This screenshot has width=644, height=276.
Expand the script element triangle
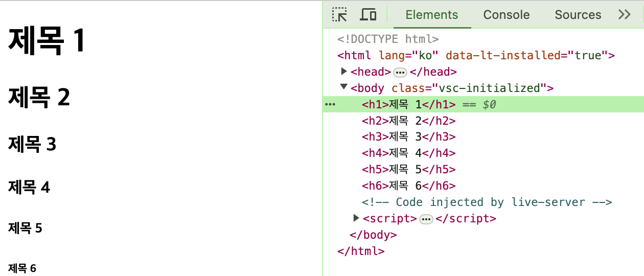357,218
